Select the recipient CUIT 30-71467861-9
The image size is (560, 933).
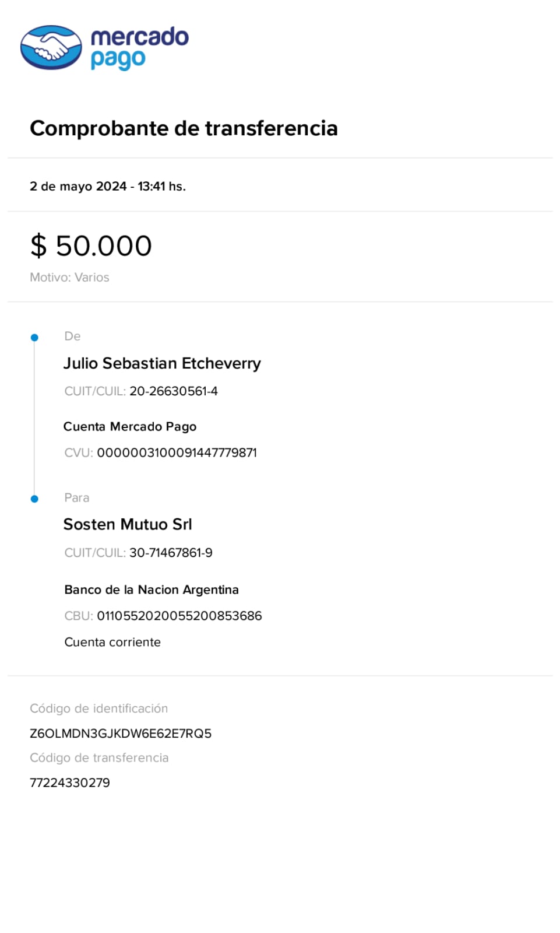pos(171,553)
